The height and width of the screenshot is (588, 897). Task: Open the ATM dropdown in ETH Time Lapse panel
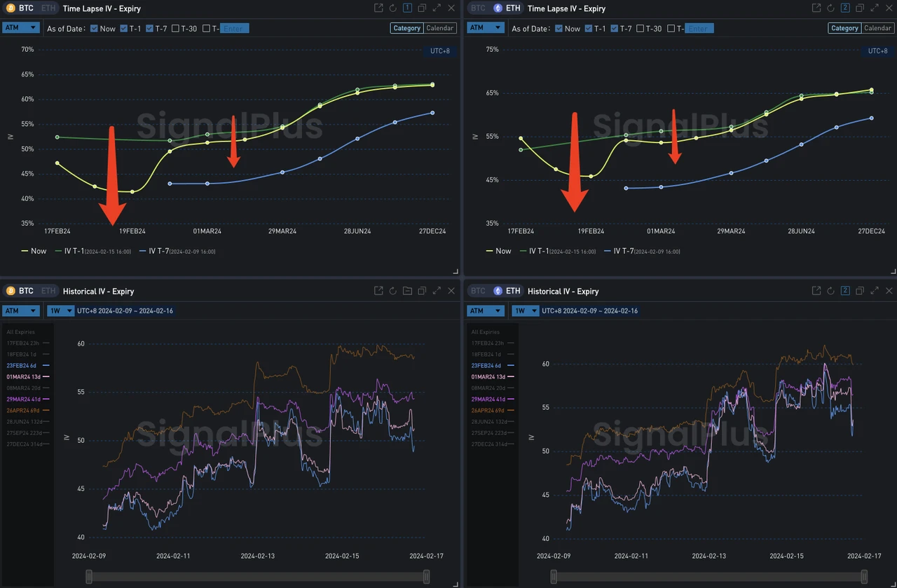[x=486, y=27]
